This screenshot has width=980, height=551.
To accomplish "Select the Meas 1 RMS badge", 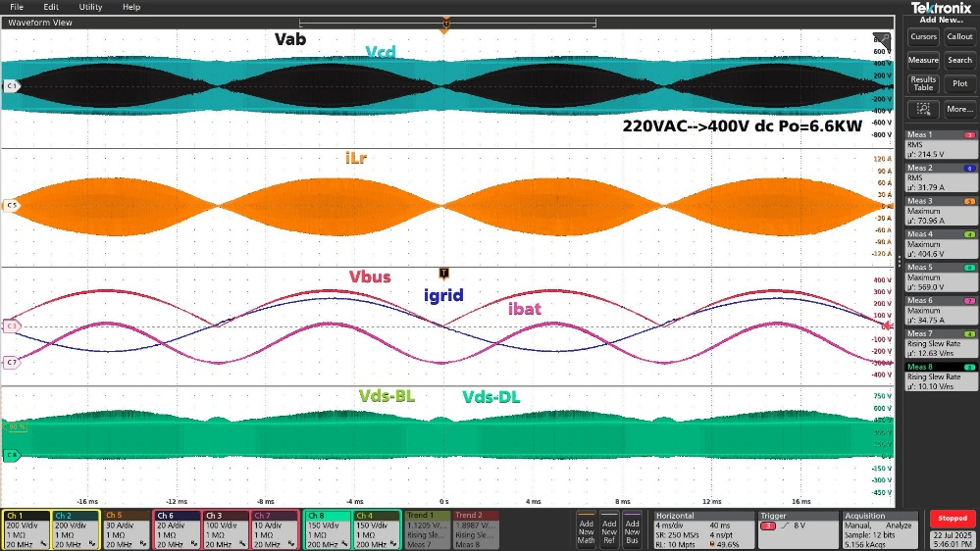I will click(x=940, y=144).
